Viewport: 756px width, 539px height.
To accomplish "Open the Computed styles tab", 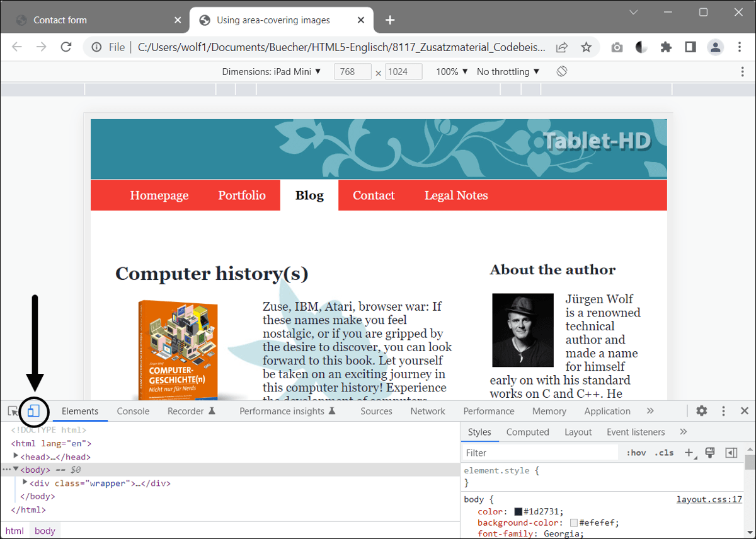I will click(x=528, y=432).
